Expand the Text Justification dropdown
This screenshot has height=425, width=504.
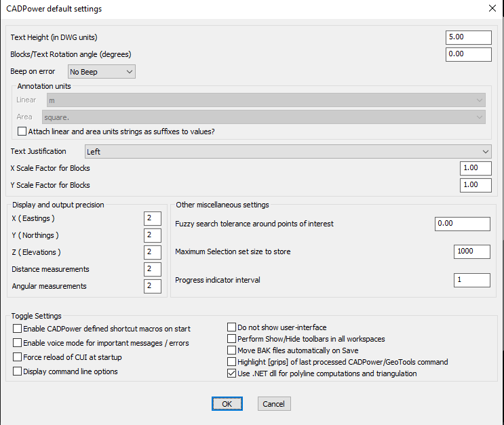(x=288, y=152)
